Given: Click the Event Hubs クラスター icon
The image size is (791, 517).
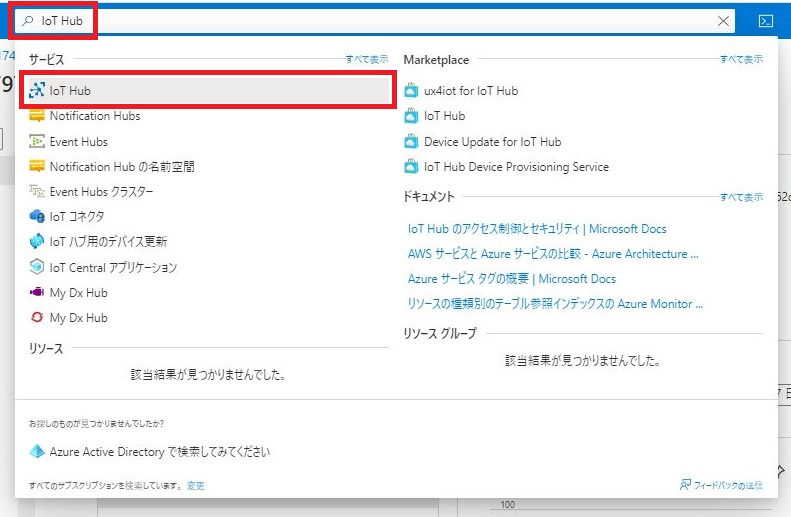Looking at the screenshot, I should pos(37,191).
